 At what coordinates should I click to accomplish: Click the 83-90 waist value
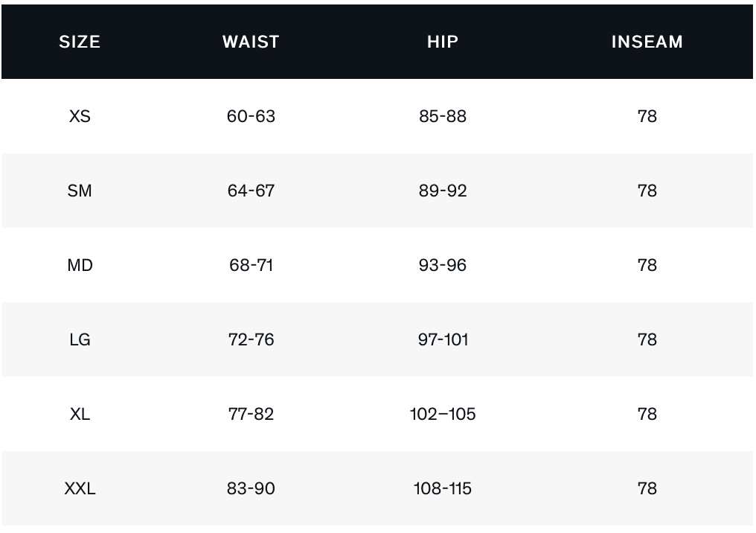(251, 488)
